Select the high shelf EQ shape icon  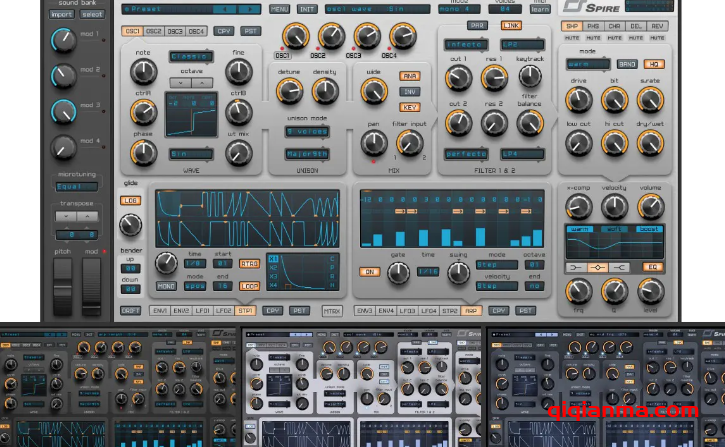621,268
